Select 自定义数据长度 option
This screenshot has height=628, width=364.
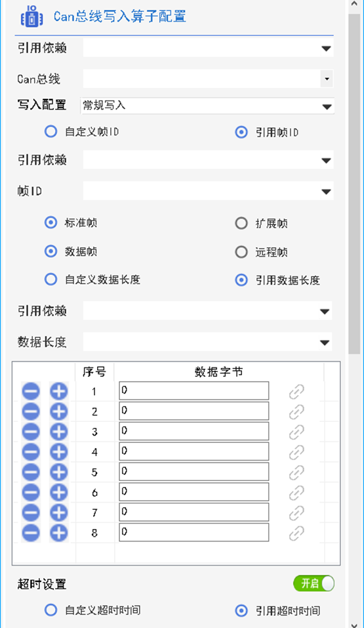pos(51,279)
